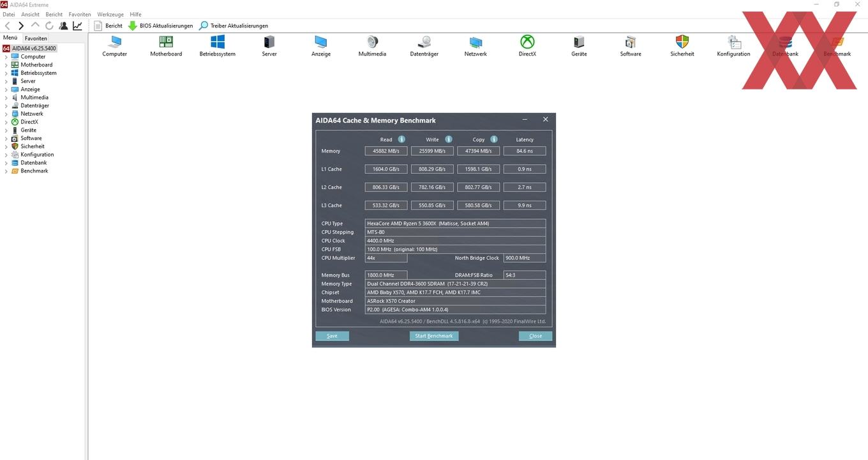Image resolution: width=868 pixels, height=460 pixels.
Task: Expand the Motherboard tree node
Action: 6,65
